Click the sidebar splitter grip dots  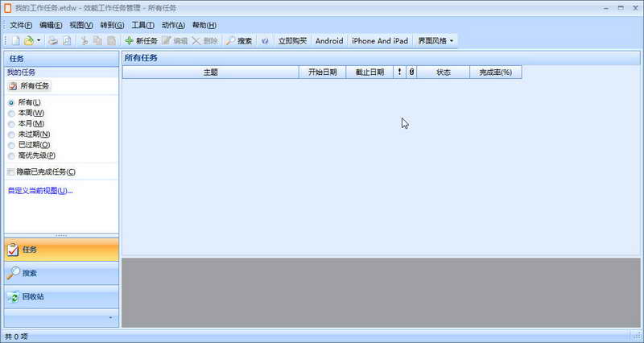[62, 236]
